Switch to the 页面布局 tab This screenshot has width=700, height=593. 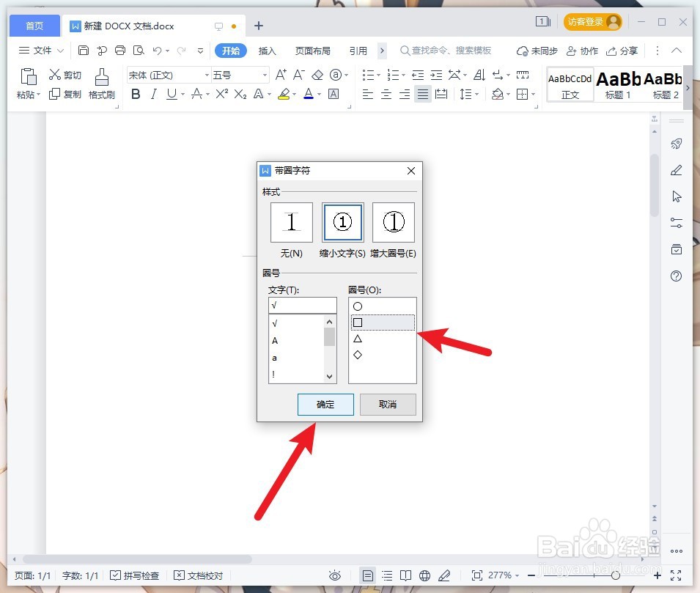(312, 51)
